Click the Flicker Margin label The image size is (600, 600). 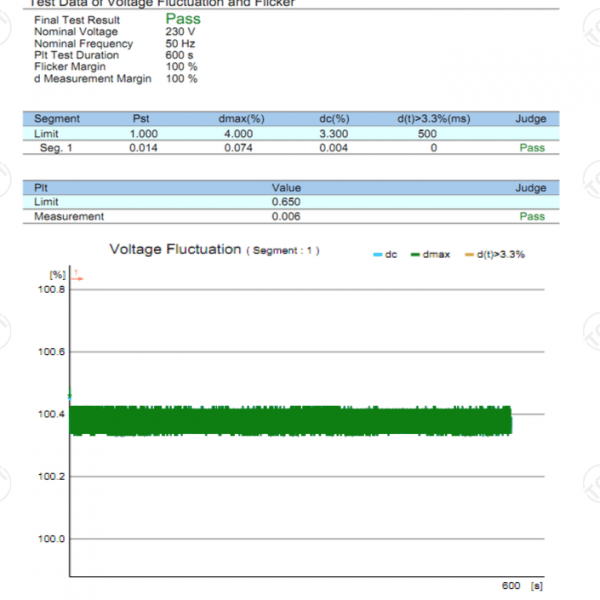coord(70,67)
